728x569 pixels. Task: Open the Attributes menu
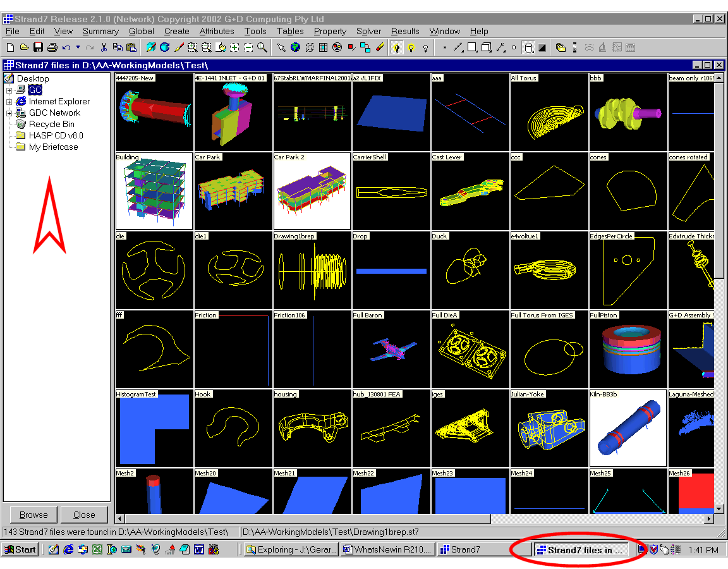coord(217,31)
